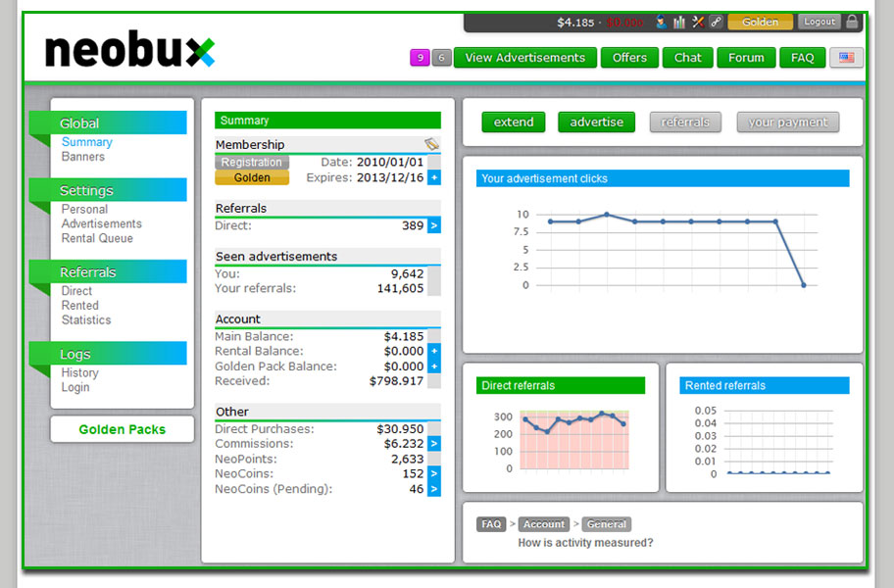Open Banners under Global
This screenshot has width=894, height=588.
(83, 157)
